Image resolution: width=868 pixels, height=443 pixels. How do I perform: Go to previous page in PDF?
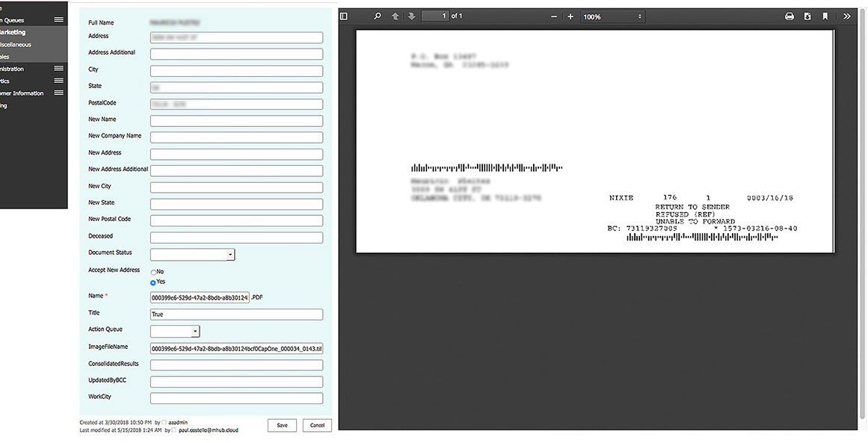tap(395, 16)
